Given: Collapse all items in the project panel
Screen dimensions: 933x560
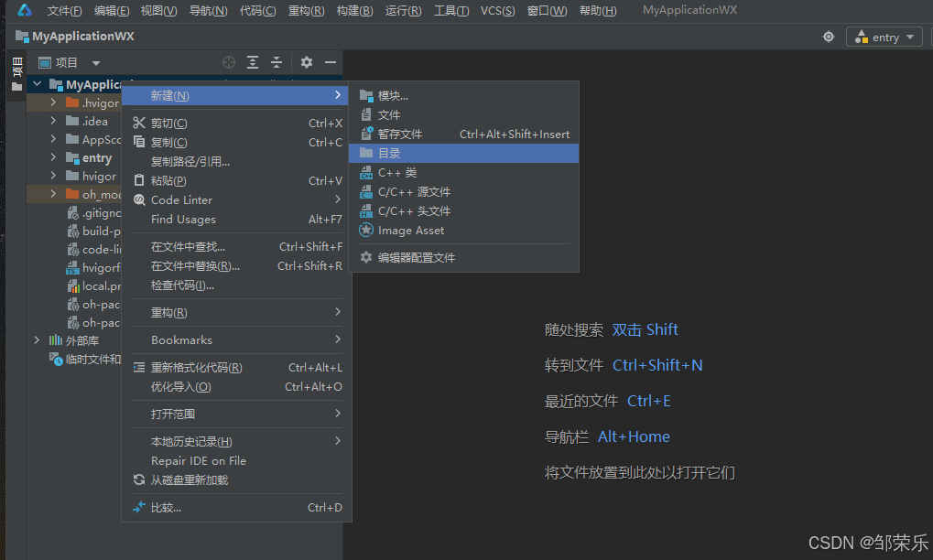Looking at the screenshot, I should [277, 62].
